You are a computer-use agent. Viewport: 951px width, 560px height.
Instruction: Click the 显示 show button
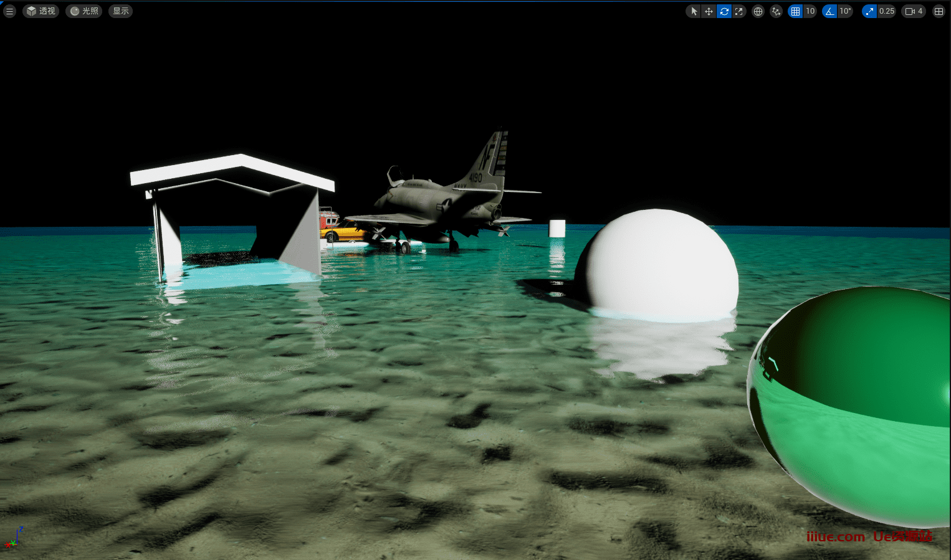tap(121, 11)
